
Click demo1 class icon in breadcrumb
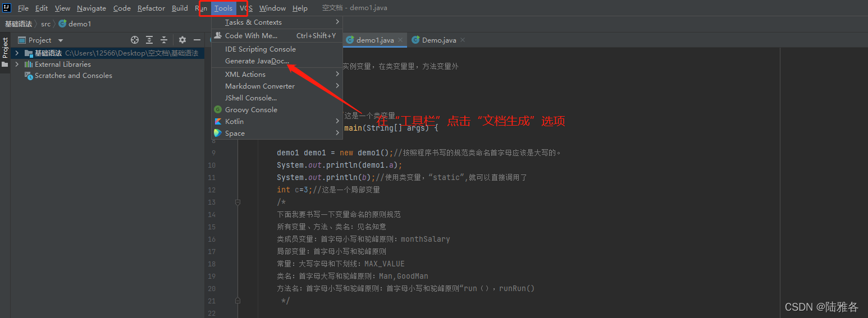pos(62,24)
